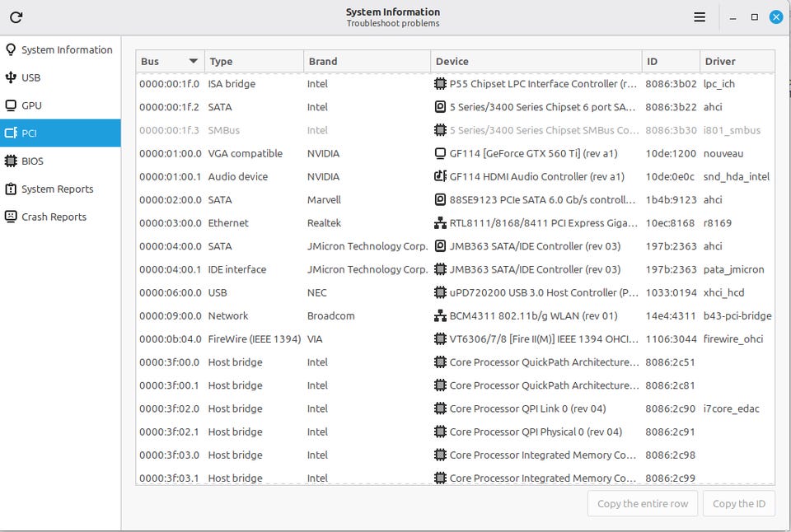Switch to the USB section label
This screenshot has width=791, height=532.
pos(31,77)
